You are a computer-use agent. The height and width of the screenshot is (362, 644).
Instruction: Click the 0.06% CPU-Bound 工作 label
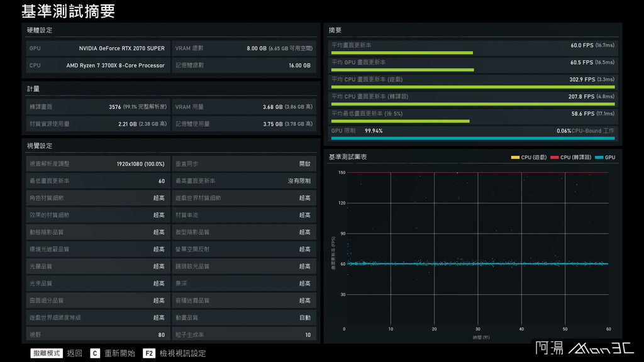(586, 131)
